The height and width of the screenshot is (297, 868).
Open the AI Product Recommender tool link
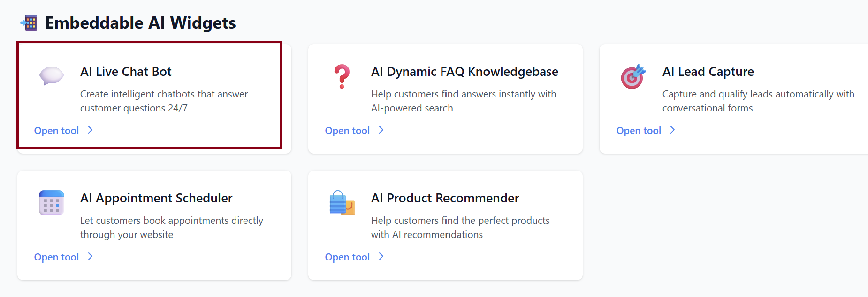click(x=347, y=257)
